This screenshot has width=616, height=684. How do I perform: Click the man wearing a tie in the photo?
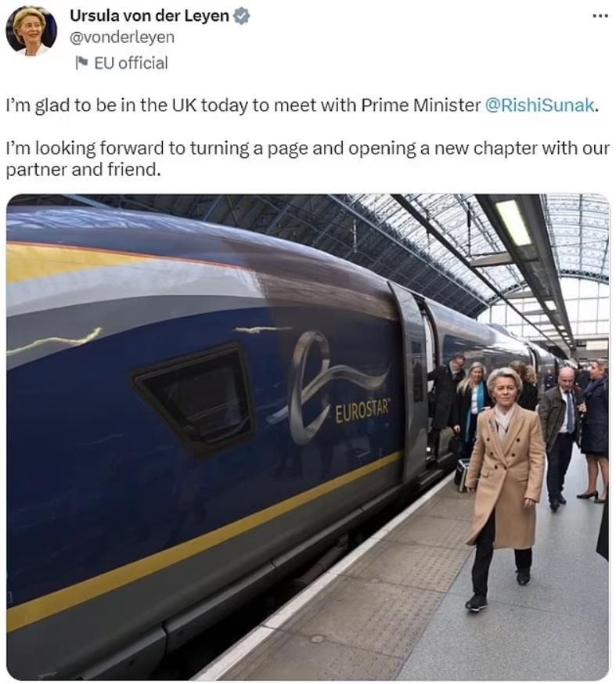(x=561, y=436)
